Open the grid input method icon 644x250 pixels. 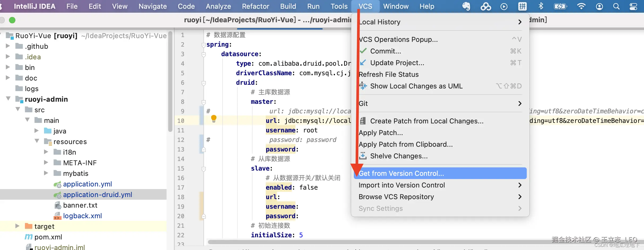pos(523,6)
